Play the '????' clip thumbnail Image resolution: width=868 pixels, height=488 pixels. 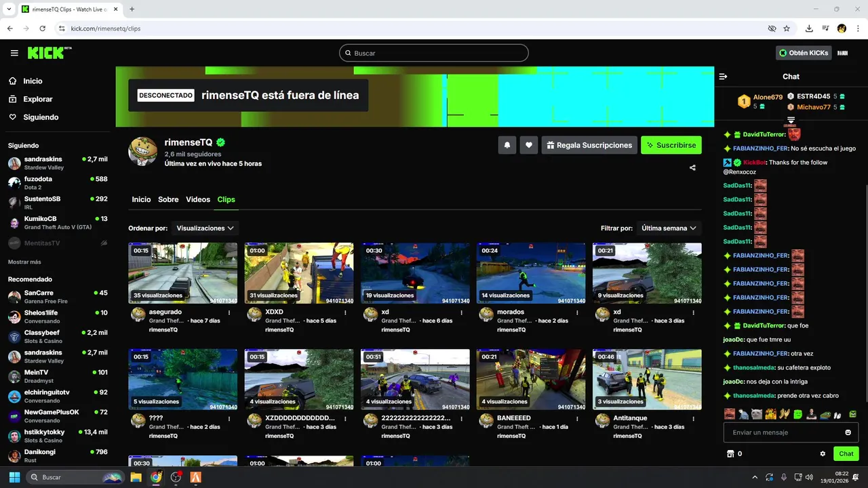click(183, 380)
